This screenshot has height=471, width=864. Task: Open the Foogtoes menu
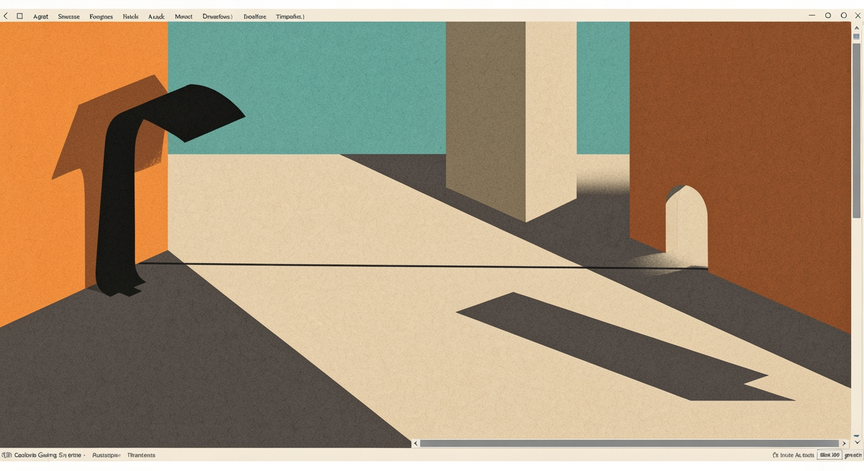[101, 17]
